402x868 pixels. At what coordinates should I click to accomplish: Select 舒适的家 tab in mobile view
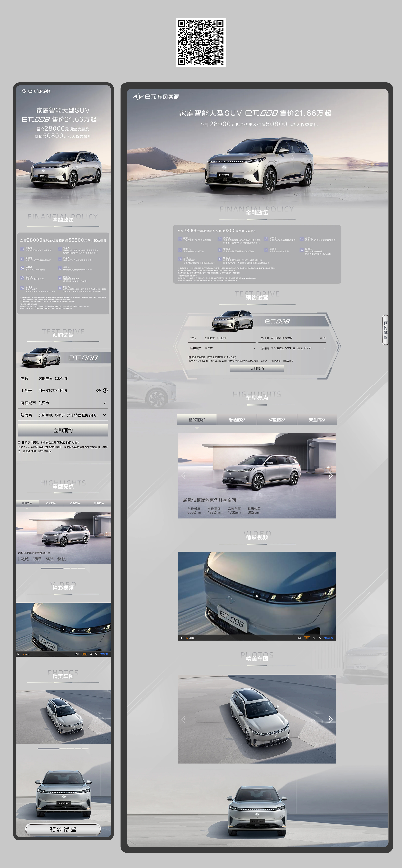[x=51, y=503]
